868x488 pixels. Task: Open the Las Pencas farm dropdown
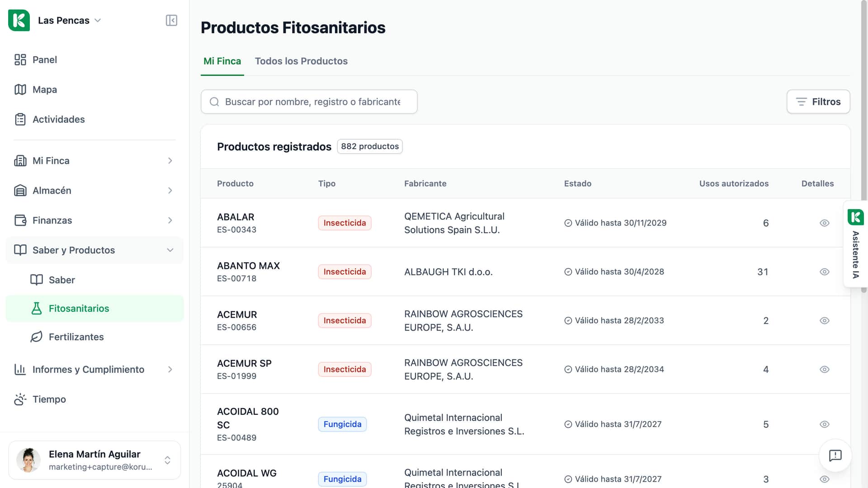pyautogui.click(x=70, y=20)
